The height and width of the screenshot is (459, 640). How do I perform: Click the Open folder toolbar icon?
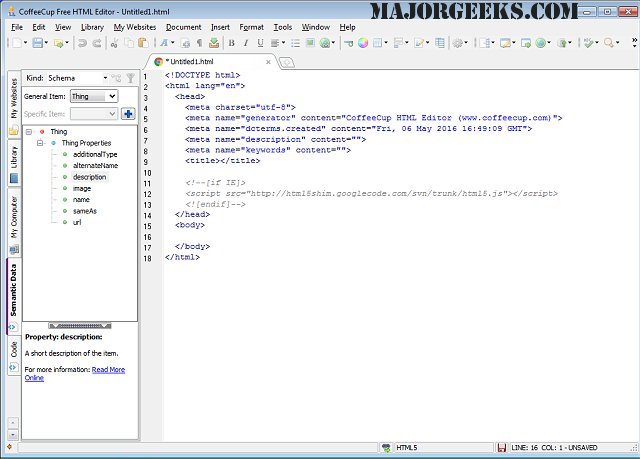coord(59,43)
